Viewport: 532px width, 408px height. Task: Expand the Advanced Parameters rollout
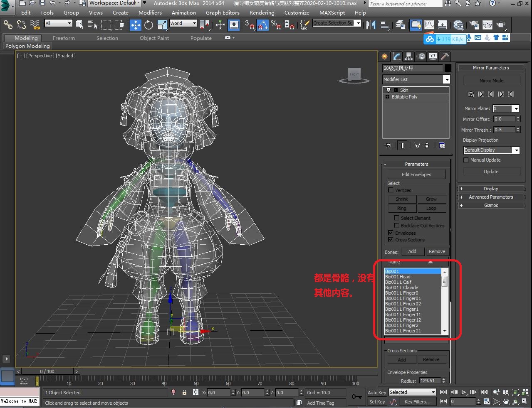tap(491, 197)
